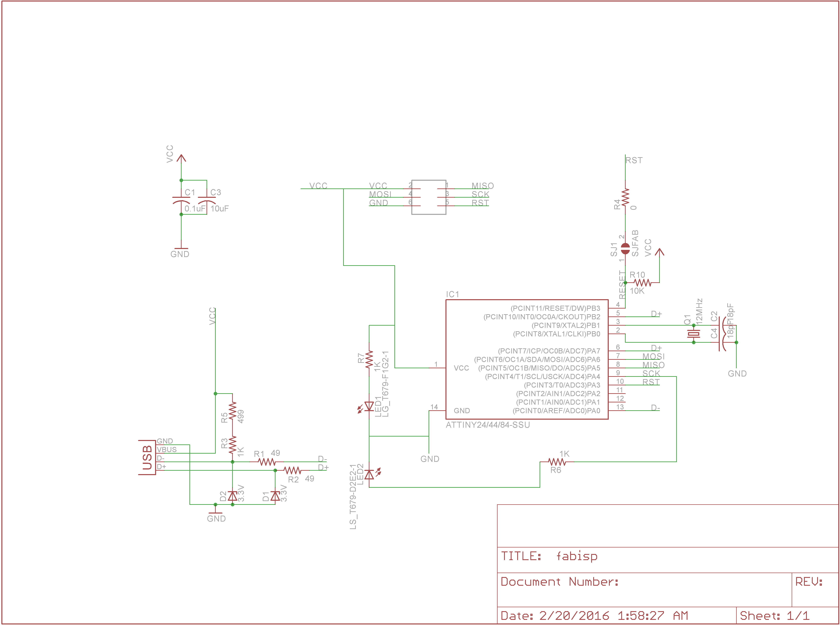Click the Q1 12MHz crystal symbol

pyautogui.click(x=693, y=334)
